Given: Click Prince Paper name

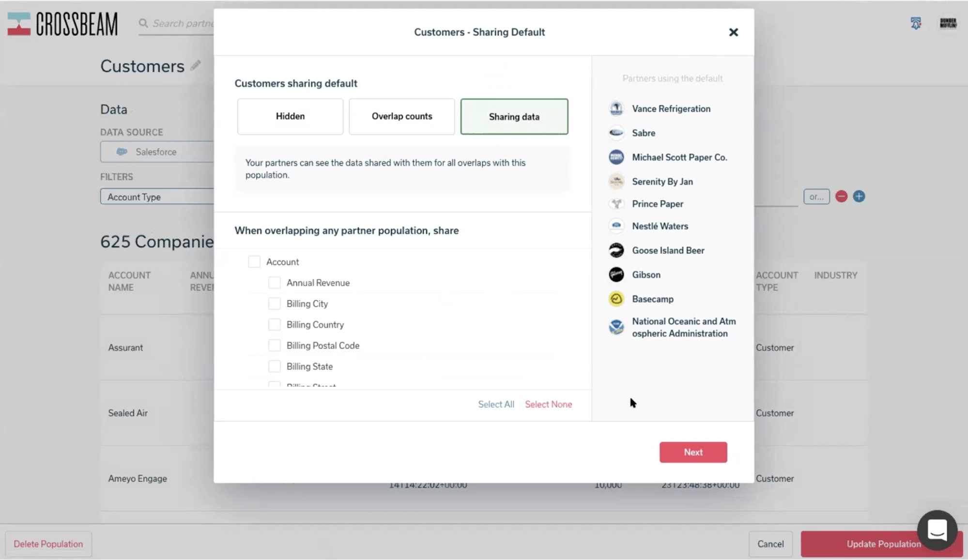Looking at the screenshot, I should 658,204.
